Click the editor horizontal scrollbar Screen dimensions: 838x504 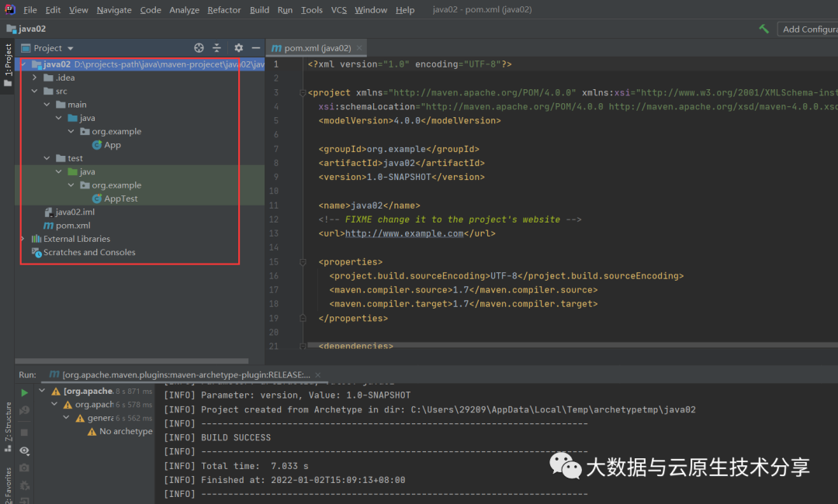572,345
